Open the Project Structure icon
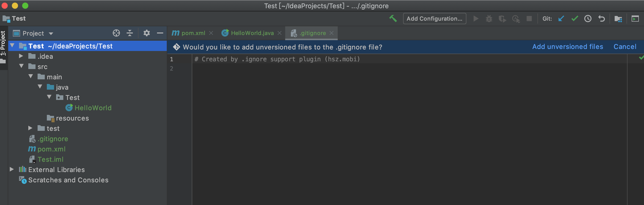The image size is (644, 205). point(618,19)
